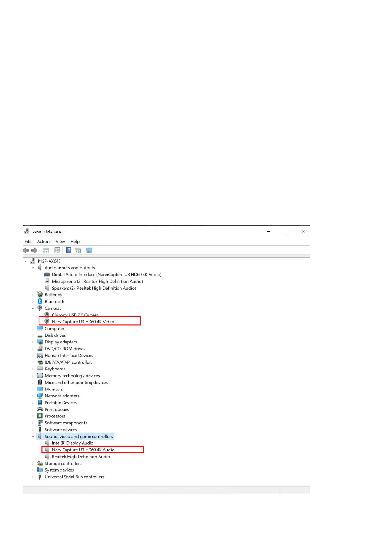The image size is (392, 554).
Task: Click the Back arrow toolbar icon
Action: coord(26,251)
